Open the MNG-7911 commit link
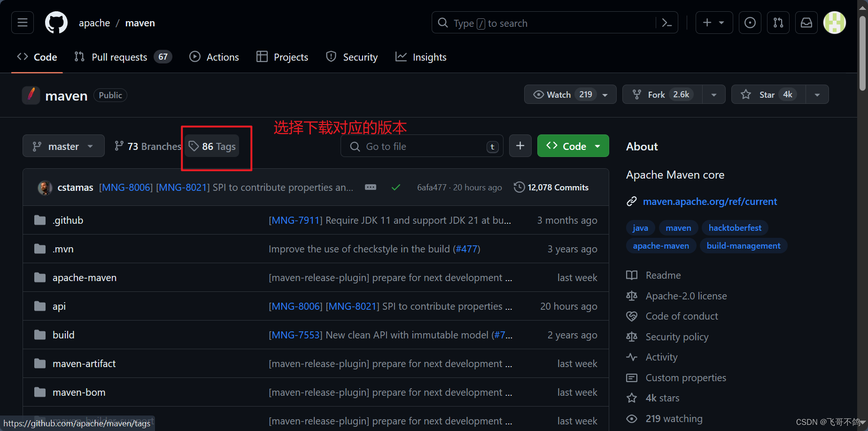Screen dimensions: 868x431 pyautogui.click(x=295, y=220)
